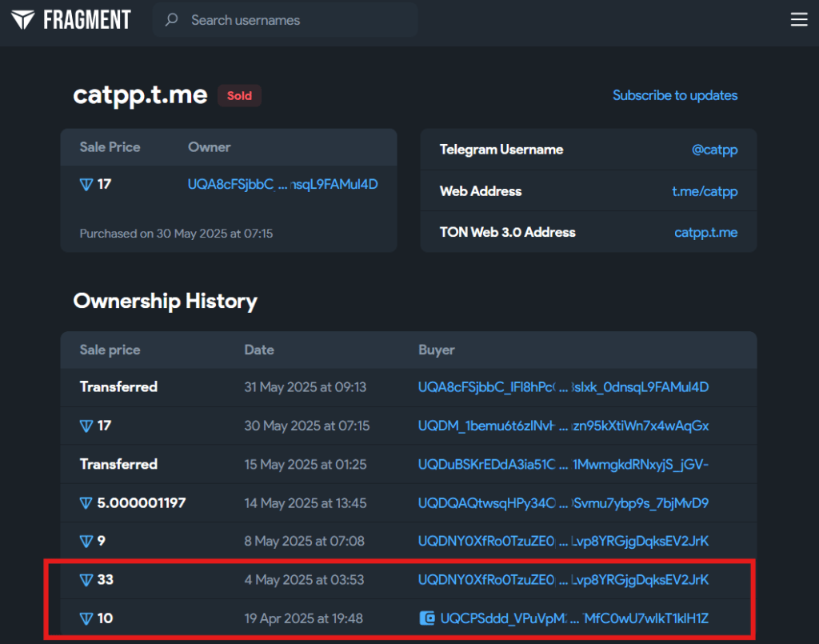Click TON icon next to Sale Price 17
Viewport: 819px width, 644px height.
coord(86,185)
